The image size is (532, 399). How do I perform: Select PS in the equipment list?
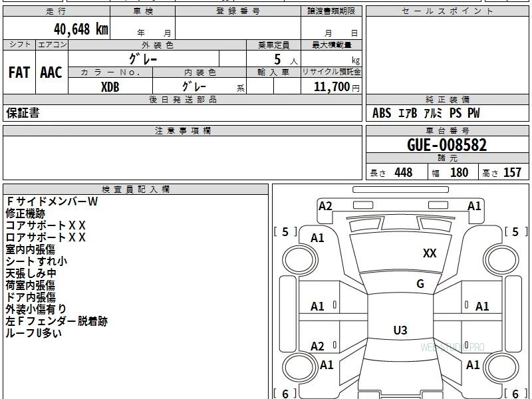point(456,113)
